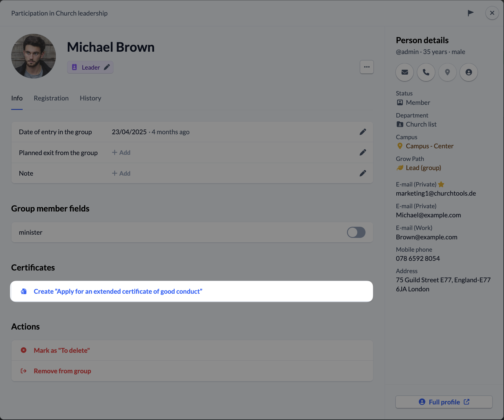The height and width of the screenshot is (420, 504).
Task: Add a note for this member
Action: (121, 173)
